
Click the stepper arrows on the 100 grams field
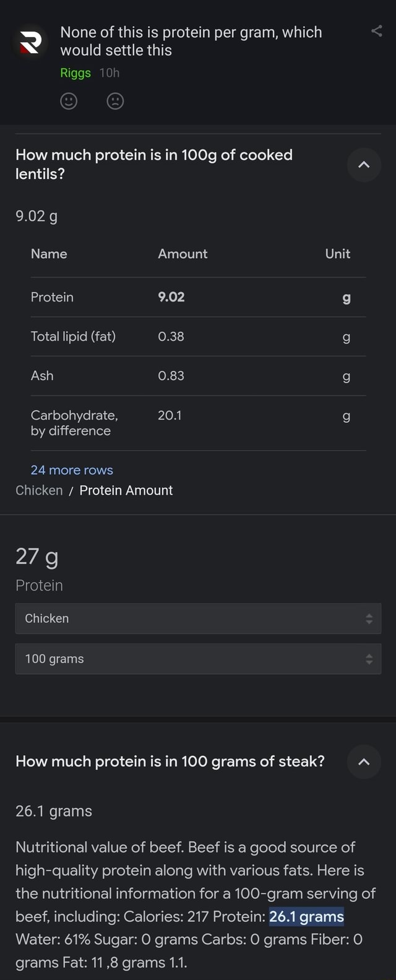[369, 659]
